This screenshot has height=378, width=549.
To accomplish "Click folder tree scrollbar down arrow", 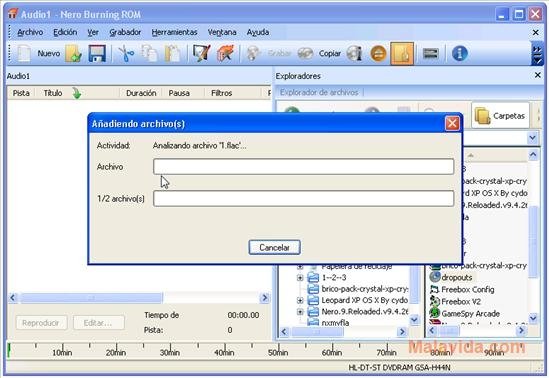I will 414,320.
